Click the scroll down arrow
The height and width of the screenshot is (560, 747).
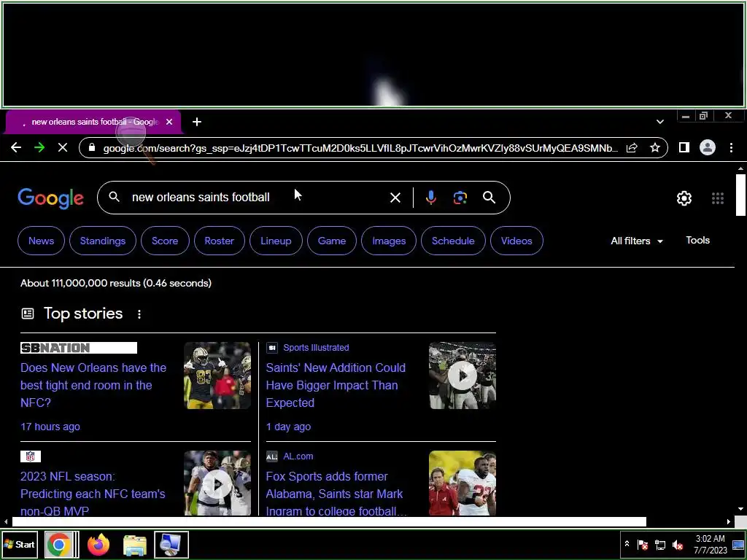740,508
